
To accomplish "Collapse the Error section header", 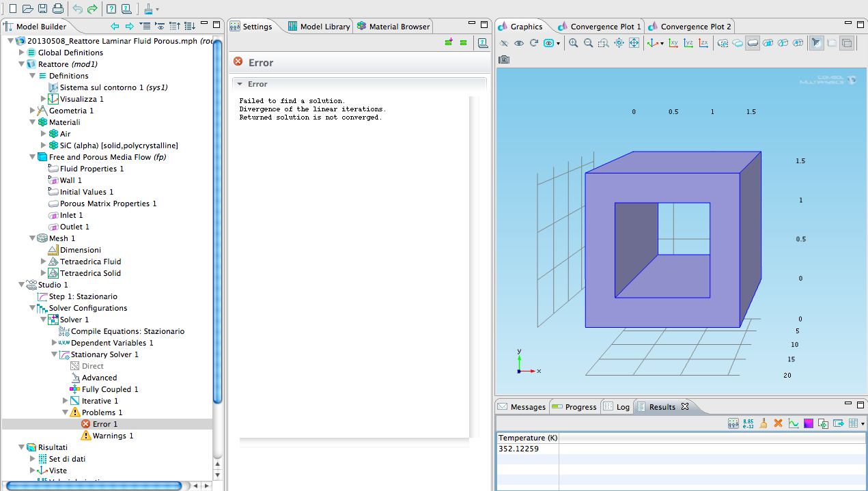I will (x=240, y=84).
